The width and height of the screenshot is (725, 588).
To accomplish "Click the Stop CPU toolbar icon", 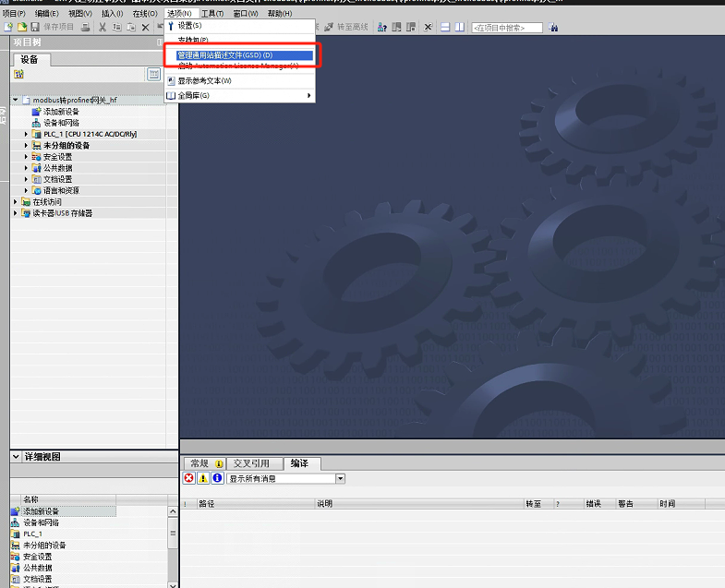I will (x=411, y=28).
